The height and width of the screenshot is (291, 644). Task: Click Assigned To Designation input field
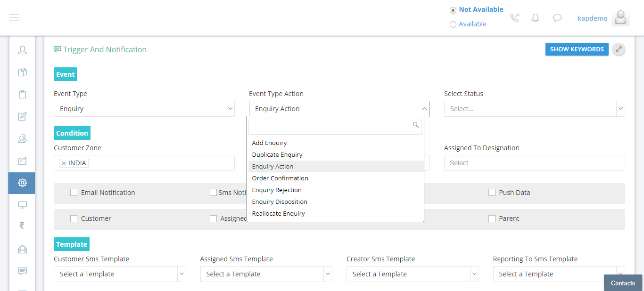pyautogui.click(x=535, y=163)
